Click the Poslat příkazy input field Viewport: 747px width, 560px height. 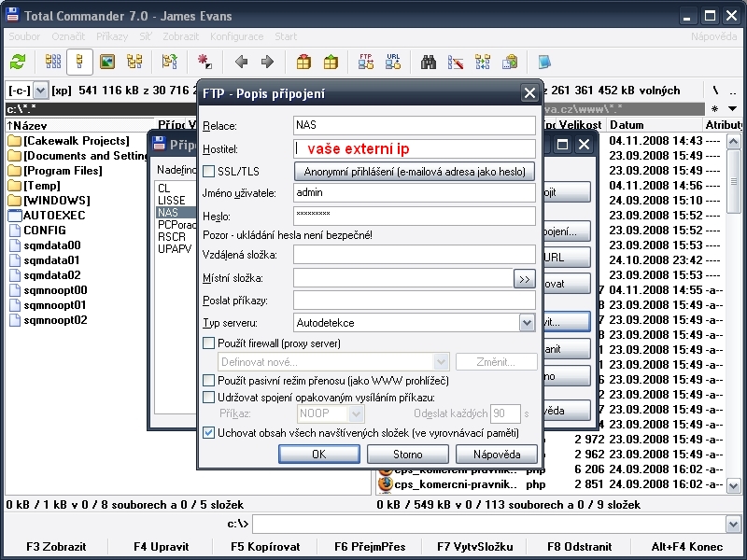[x=415, y=301]
